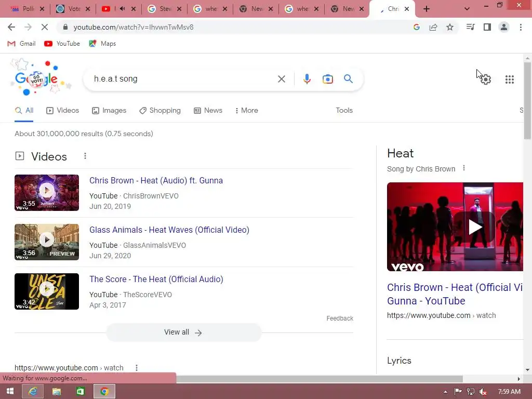The width and height of the screenshot is (532, 399).
Task: Open the Videos section options menu
Action: click(85, 156)
